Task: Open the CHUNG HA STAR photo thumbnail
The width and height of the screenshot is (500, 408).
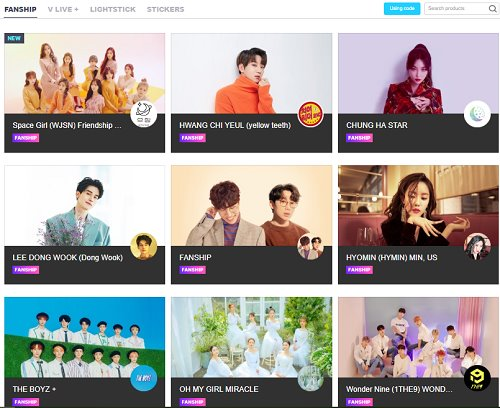Action: [x=418, y=73]
